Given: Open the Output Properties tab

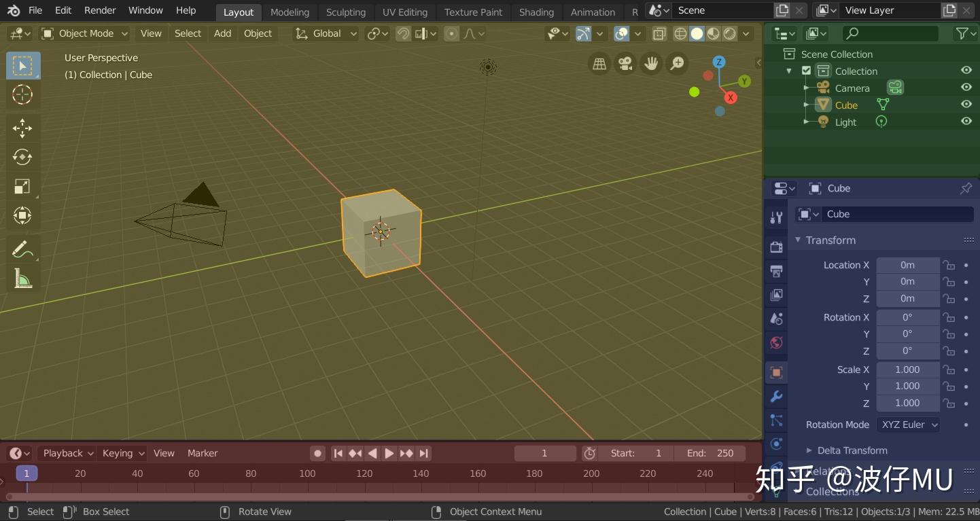Looking at the screenshot, I should click(776, 271).
